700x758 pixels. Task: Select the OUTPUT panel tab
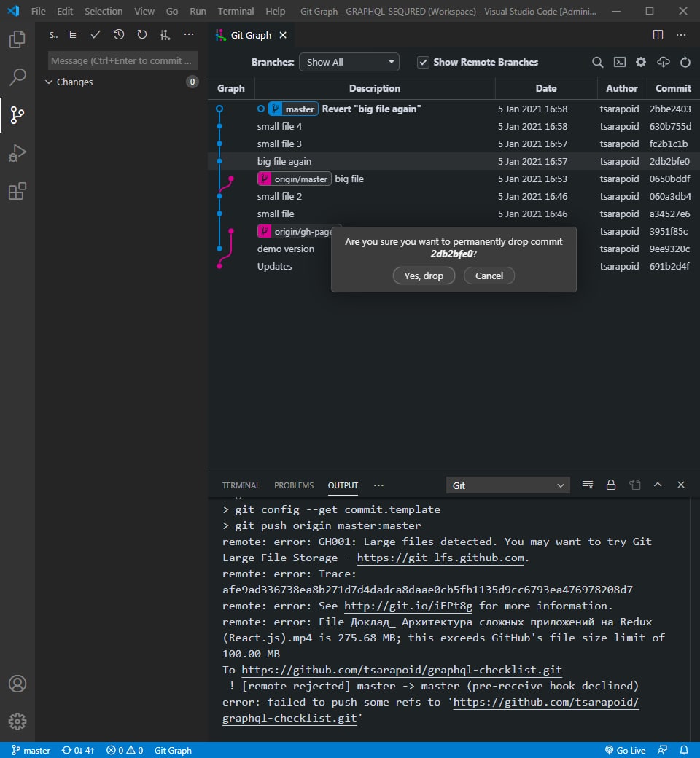tap(343, 485)
